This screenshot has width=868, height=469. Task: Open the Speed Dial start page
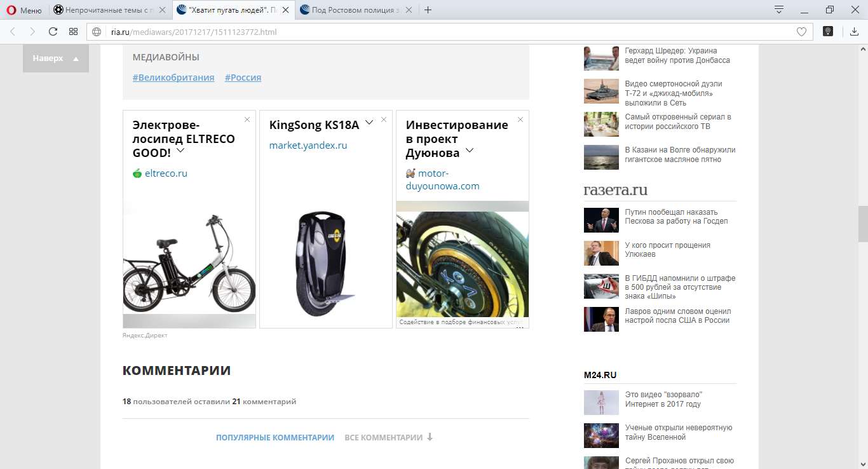(73, 32)
